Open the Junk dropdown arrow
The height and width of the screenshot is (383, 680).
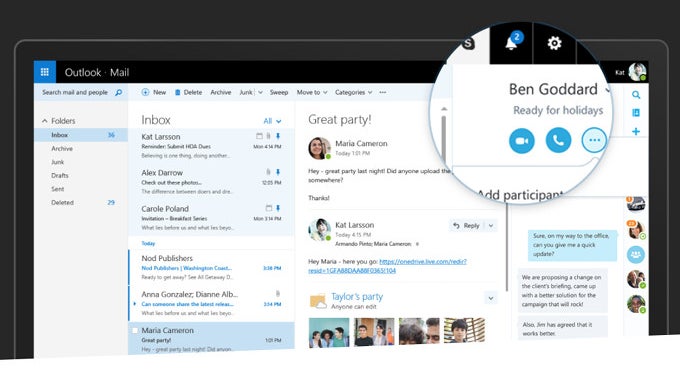tap(260, 92)
